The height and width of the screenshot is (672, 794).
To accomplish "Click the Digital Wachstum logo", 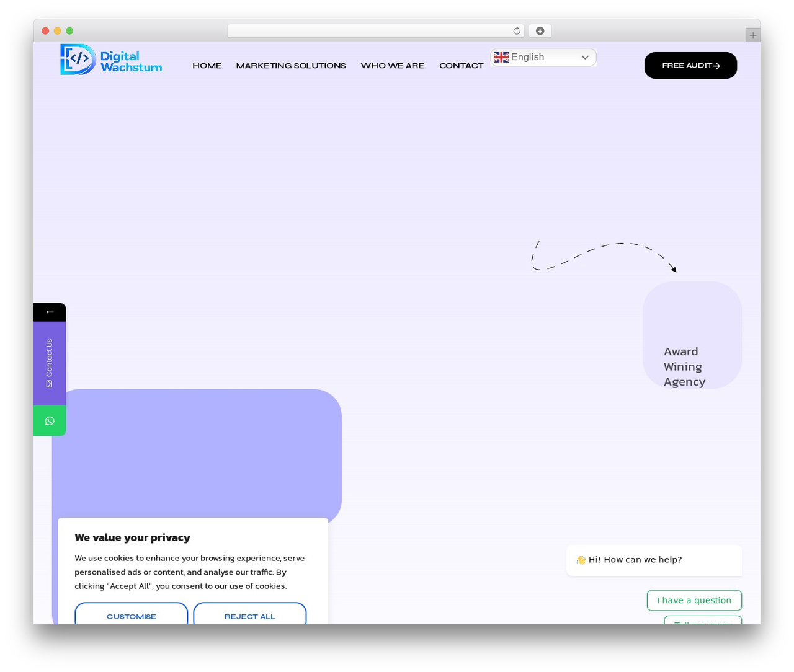I will [111, 60].
